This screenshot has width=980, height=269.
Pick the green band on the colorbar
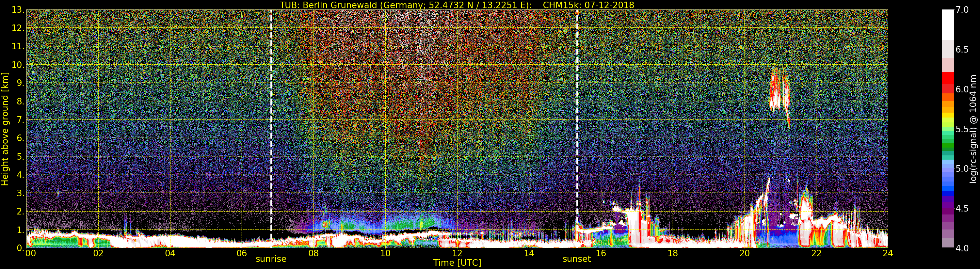pos(947,145)
